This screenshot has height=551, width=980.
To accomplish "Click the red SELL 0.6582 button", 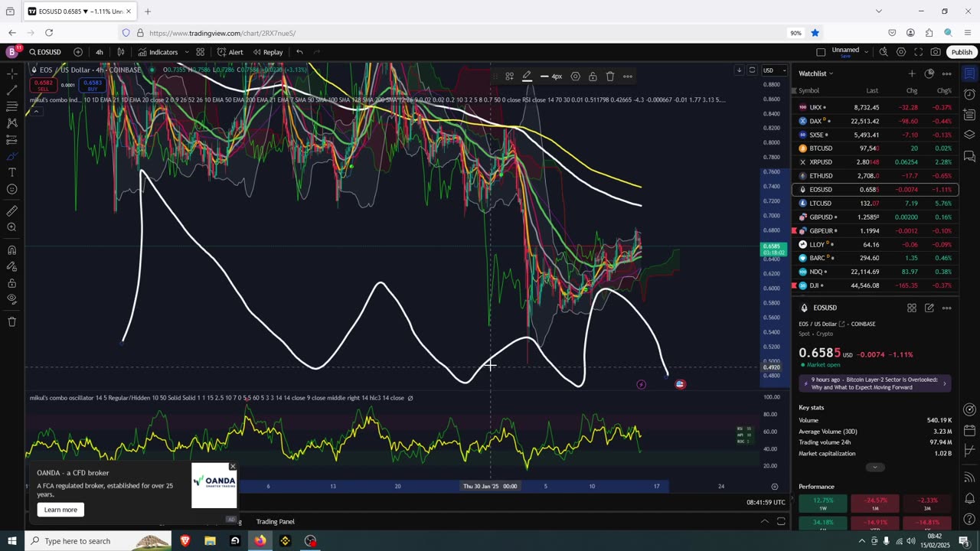I will [x=43, y=85].
